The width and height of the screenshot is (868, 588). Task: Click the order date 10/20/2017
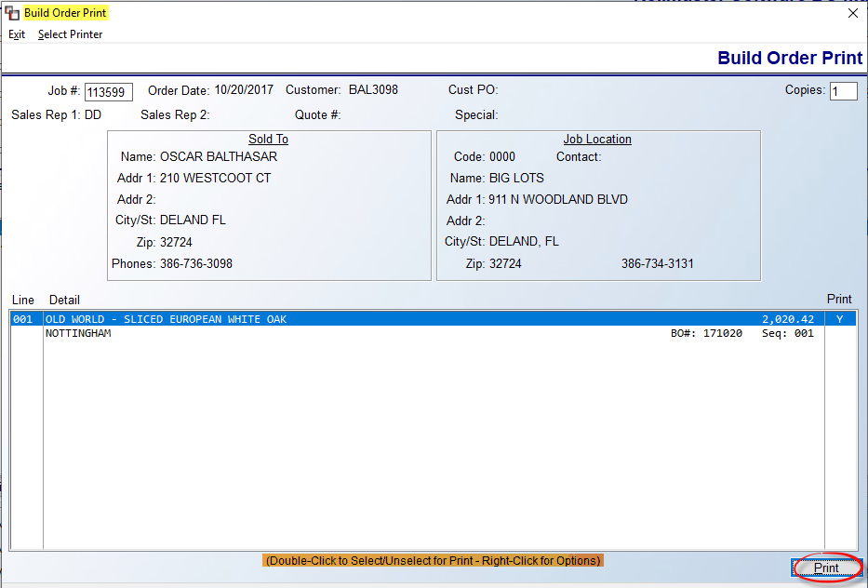[x=244, y=89]
